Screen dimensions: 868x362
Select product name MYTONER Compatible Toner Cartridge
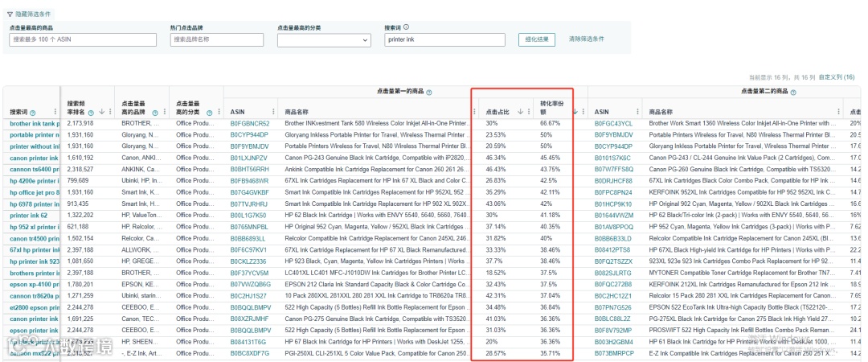pyautogui.click(x=743, y=273)
